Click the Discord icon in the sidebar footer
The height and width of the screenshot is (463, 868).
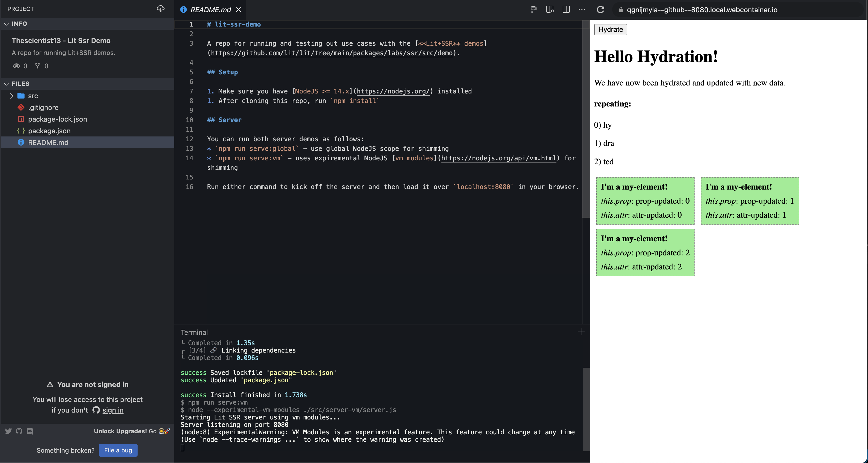pyautogui.click(x=30, y=431)
